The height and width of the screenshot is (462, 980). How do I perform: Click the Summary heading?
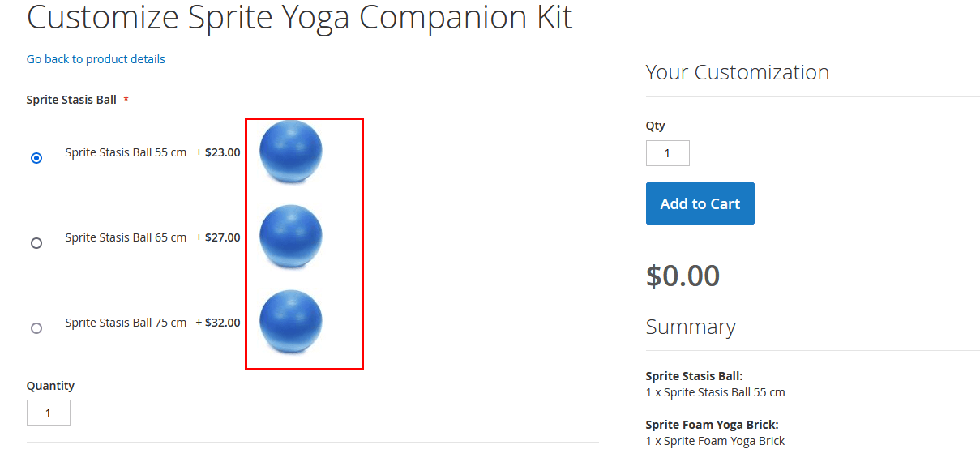[691, 327]
